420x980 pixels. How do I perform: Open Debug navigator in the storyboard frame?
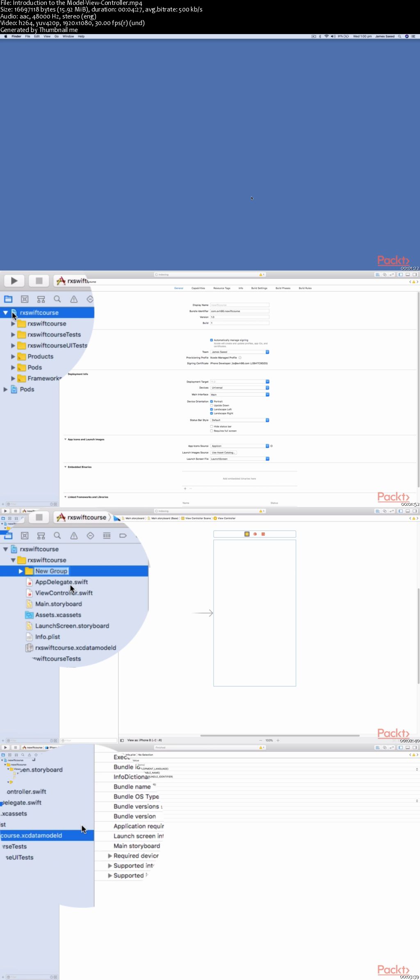[x=107, y=535]
